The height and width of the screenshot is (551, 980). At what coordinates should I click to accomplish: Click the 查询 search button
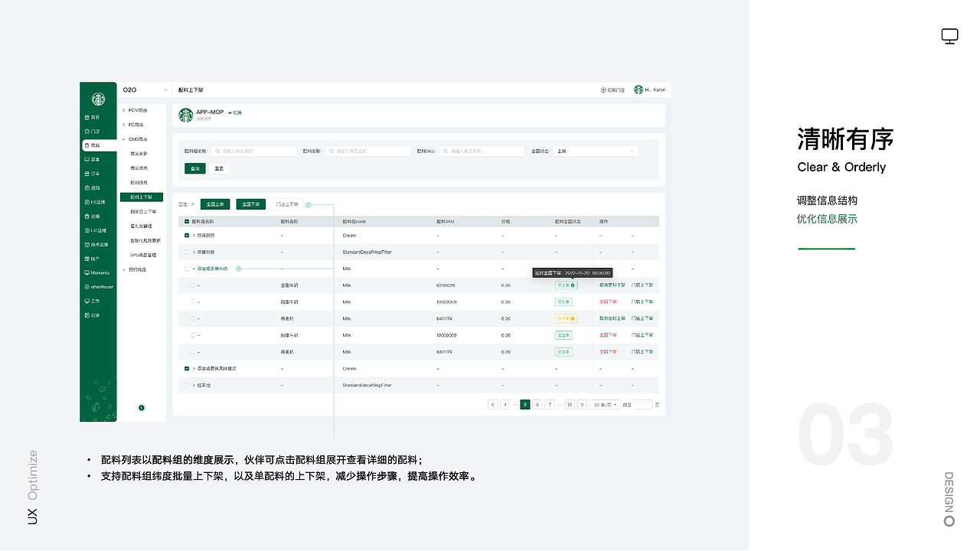(x=195, y=168)
